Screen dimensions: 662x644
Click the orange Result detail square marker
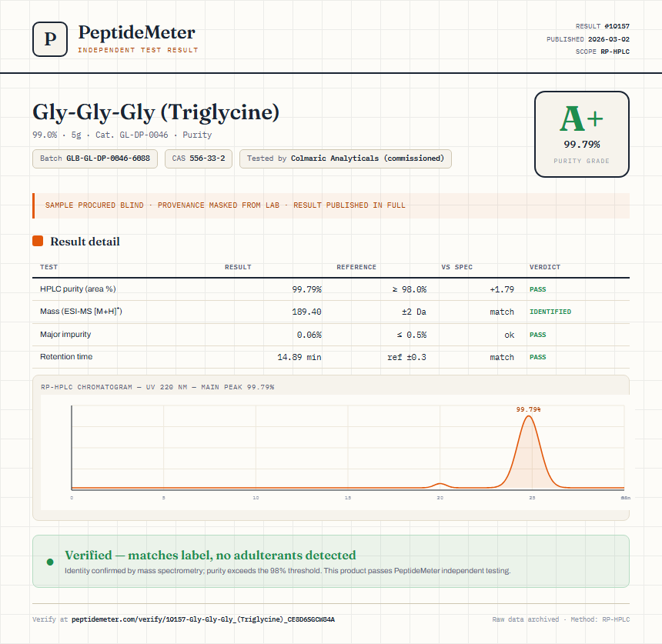point(38,241)
